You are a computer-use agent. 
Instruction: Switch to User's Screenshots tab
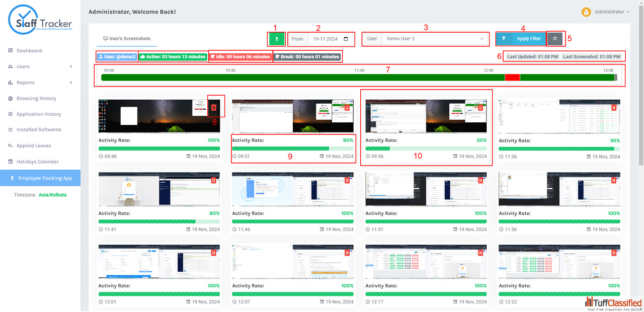(x=127, y=39)
